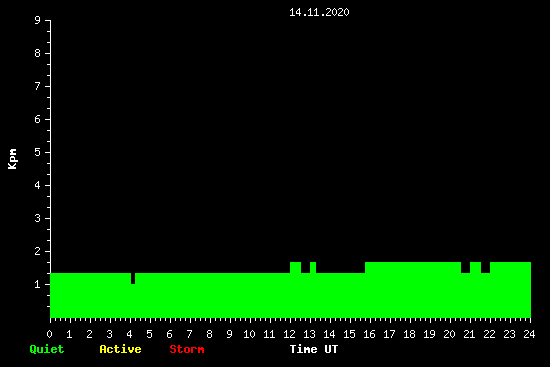This screenshot has width=550, height=367.
Task: Click the Kp value 2 axis label
Action: (x=38, y=251)
